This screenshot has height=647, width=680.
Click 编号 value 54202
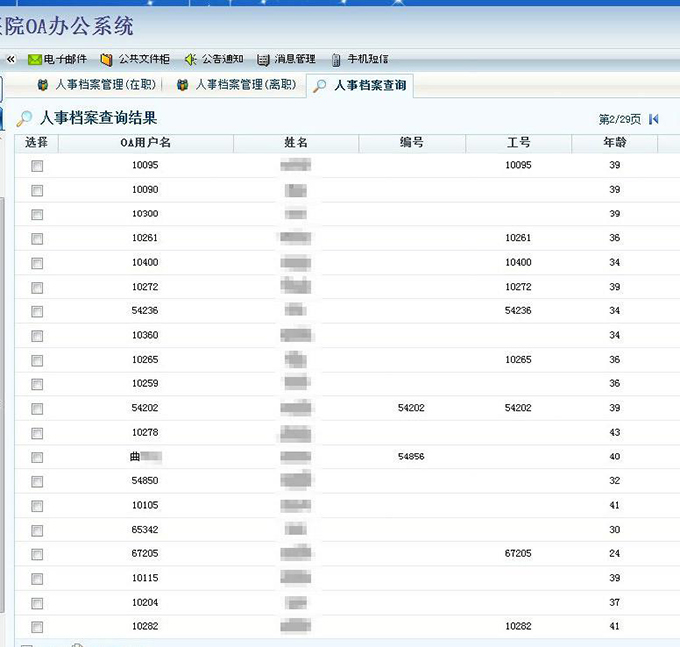411,408
